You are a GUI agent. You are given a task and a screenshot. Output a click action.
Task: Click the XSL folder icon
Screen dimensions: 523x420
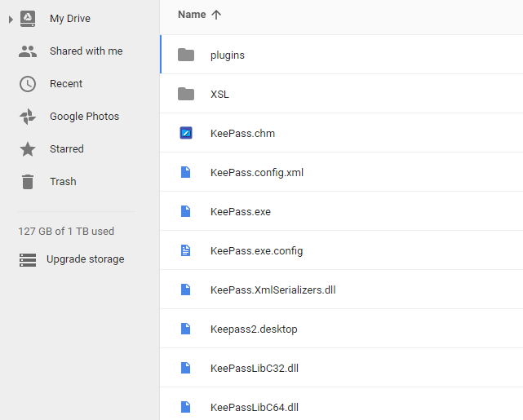click(186, 94)
